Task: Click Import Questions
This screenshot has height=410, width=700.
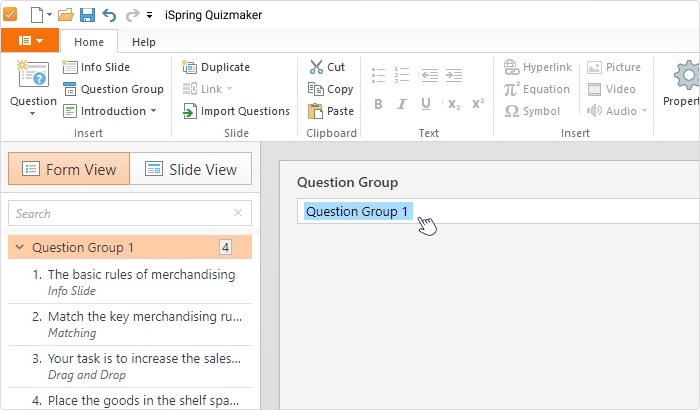Action: point(236,111)
